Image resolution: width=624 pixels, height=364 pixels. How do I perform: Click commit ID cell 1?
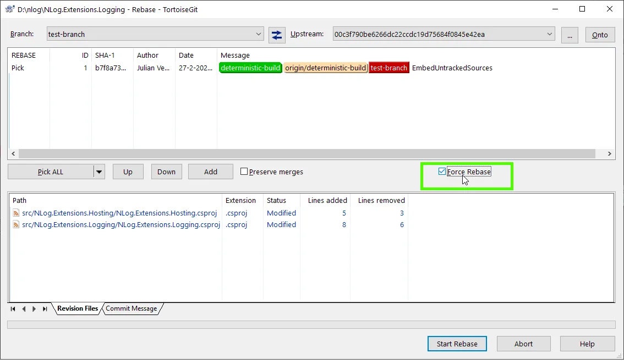point(85,68)
